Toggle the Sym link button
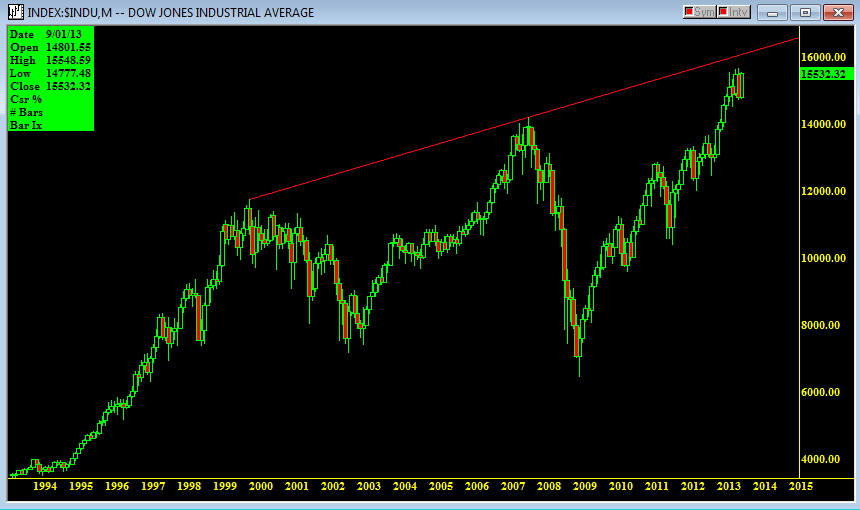The width and height of the screenshot is (860, 510). click(699, 12)
